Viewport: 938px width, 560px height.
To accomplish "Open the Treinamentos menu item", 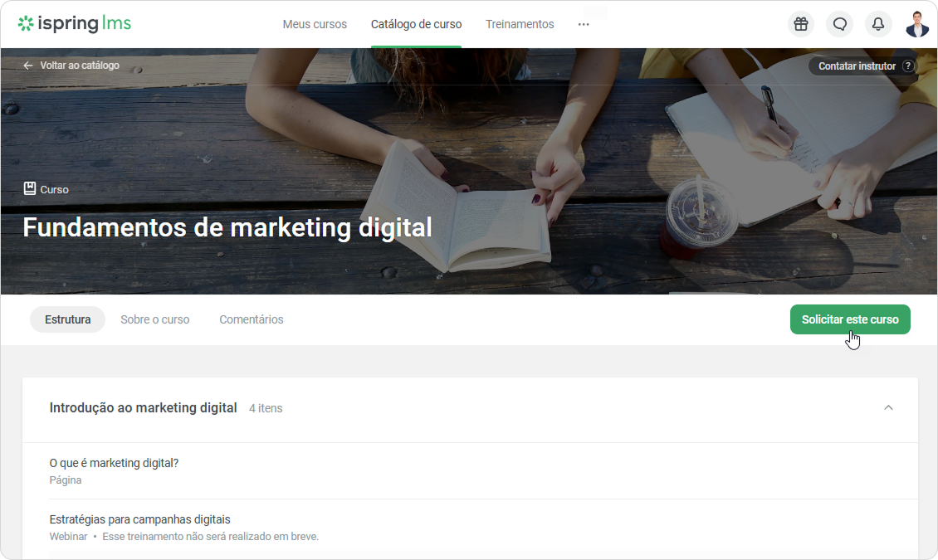I will (520, 25).
